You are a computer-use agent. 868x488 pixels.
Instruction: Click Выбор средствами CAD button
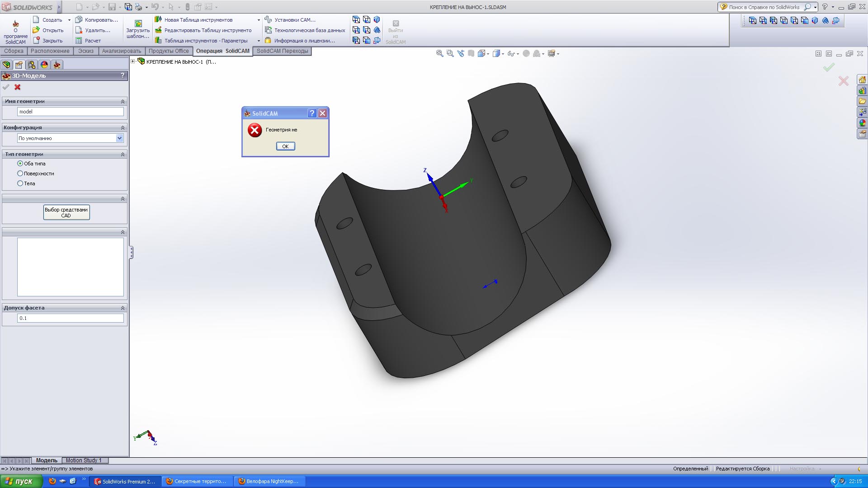coord(66,212)
